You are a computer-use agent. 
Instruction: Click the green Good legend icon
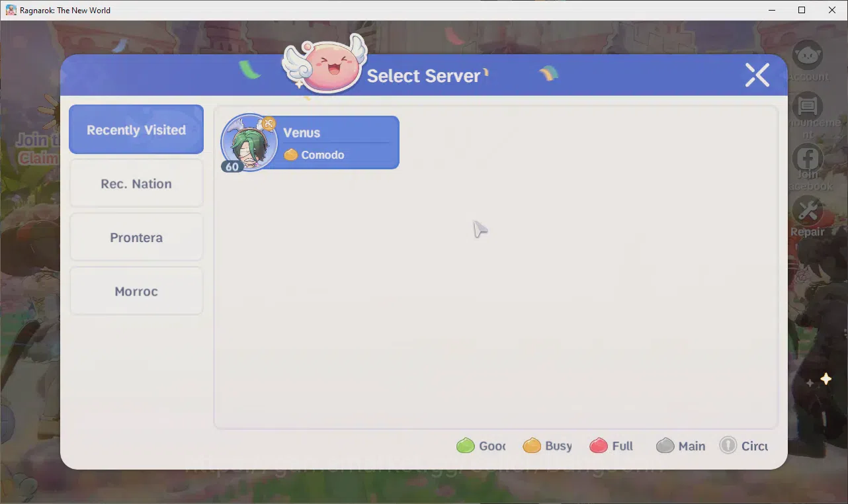click(466, 445)
